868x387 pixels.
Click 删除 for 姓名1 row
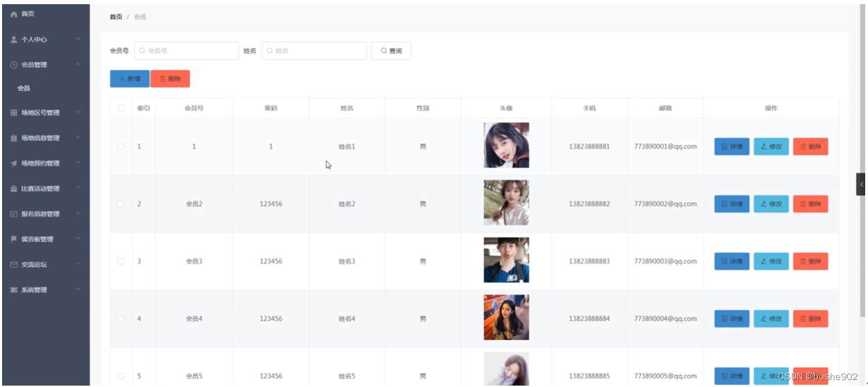810,146
